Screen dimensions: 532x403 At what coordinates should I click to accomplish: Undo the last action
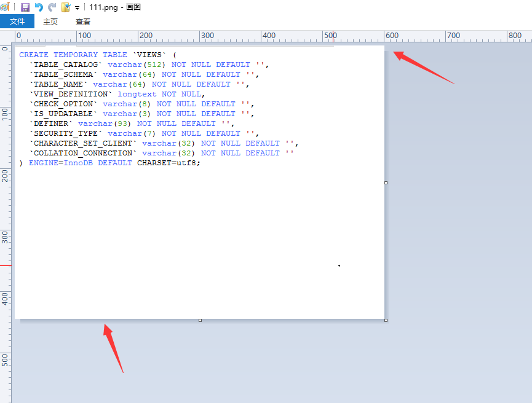39,7
